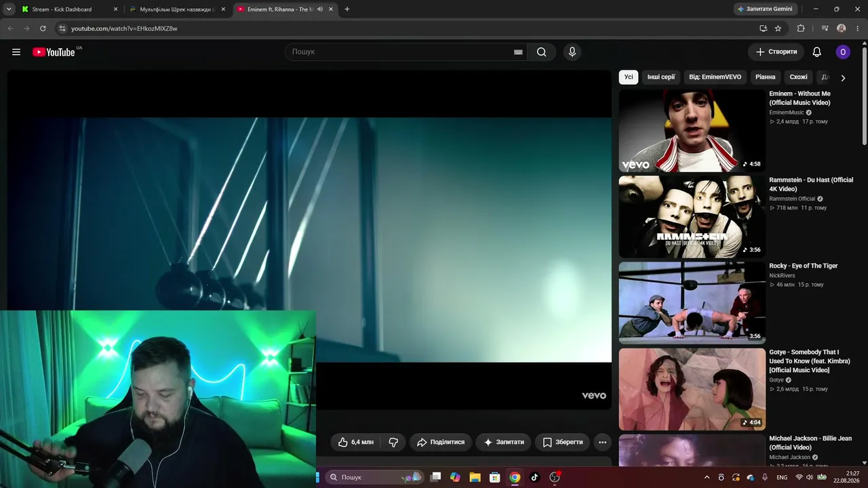Switch to the Мультфільм Шрек назавжди tab
The width and height of the screenshot is (868, 488).
[x=178, y=9]
